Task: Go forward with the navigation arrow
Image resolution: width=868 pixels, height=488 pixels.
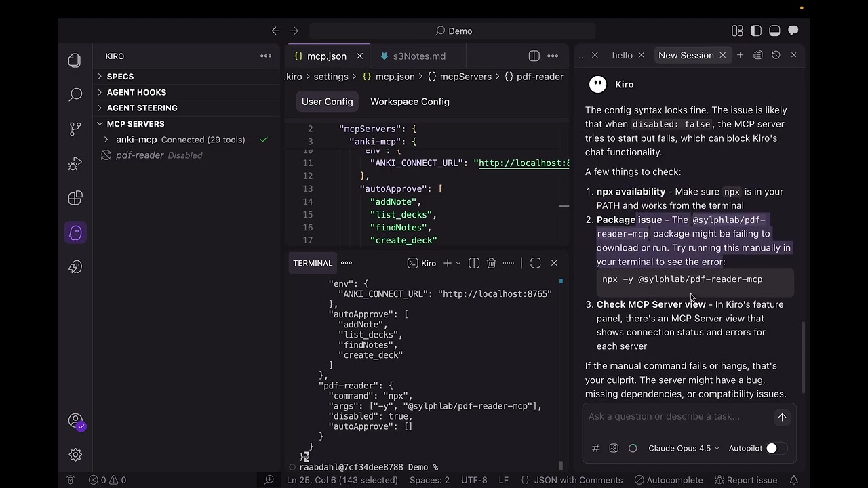Action: [x=294, y=30]
